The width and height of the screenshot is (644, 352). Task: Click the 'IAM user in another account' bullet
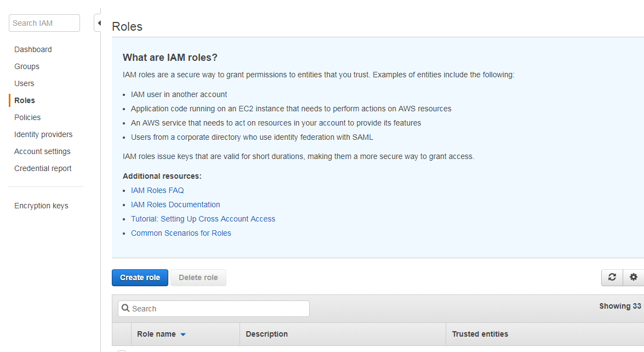tap(179, 94)
